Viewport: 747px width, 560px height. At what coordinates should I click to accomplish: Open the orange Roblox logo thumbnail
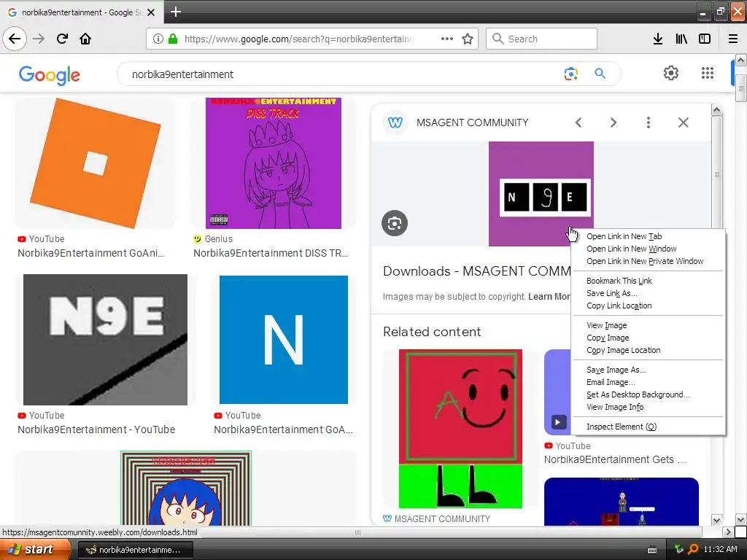click(x=96, y=163)
